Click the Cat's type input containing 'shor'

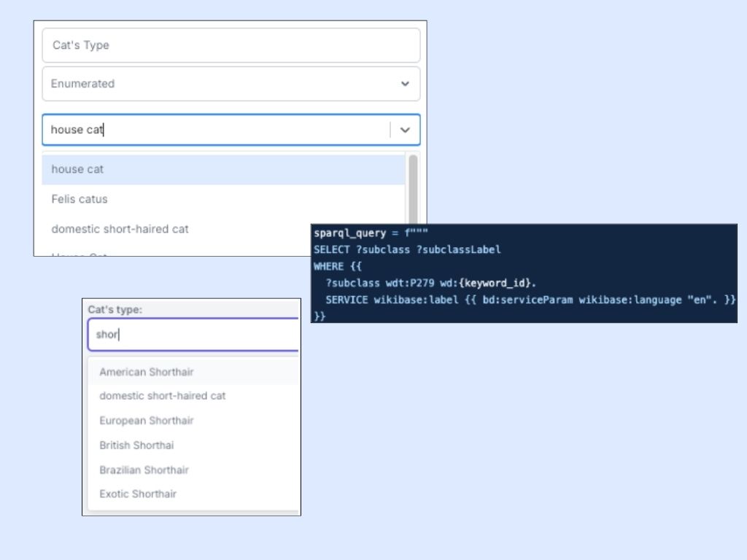pyautogui.click(x=194, y=335)
